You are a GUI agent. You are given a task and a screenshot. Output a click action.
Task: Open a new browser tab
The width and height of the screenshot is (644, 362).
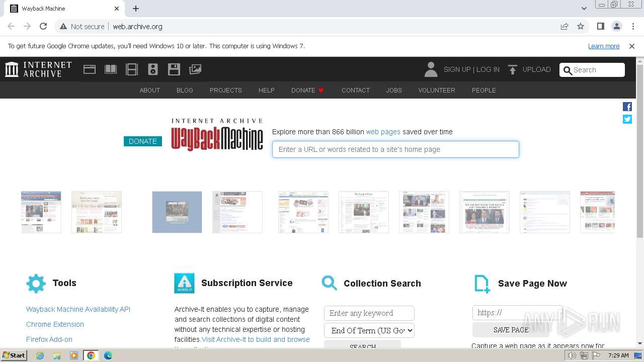(136, 9)
